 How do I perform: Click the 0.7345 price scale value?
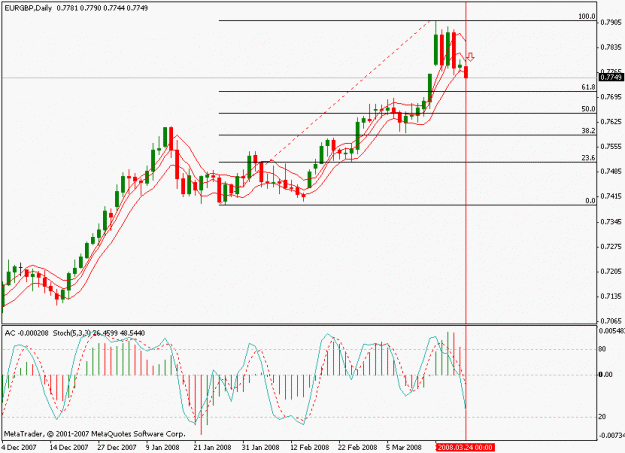611,222
